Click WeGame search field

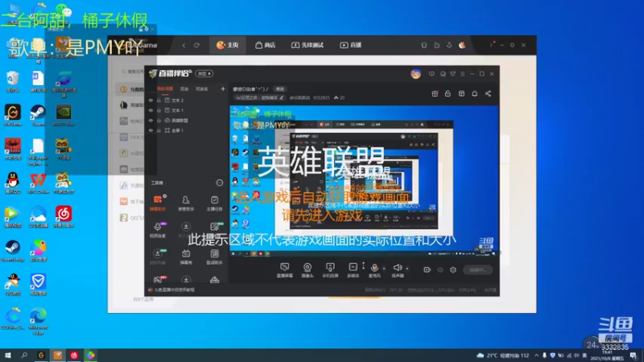tap(132, 72)
